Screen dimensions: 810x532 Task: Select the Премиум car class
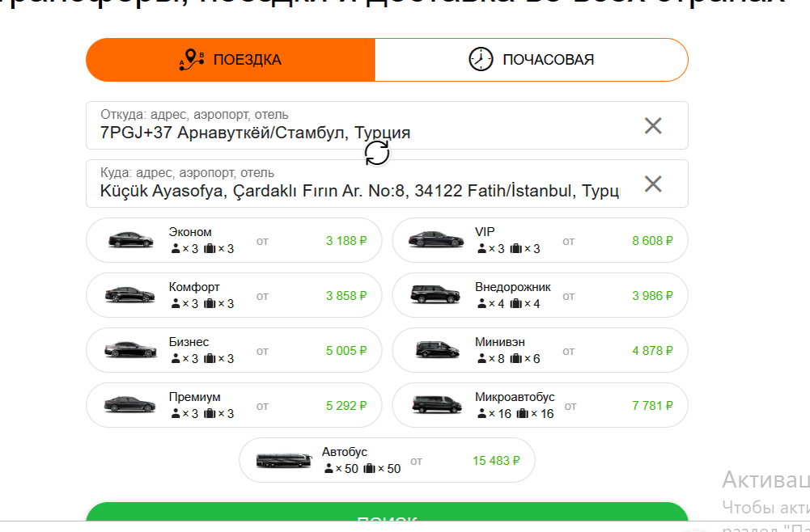[x=234, y=405]
